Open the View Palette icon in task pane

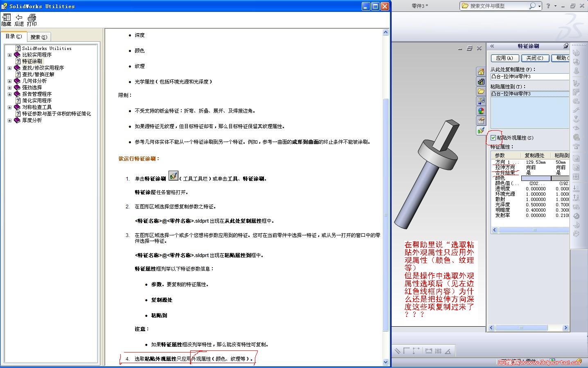click(481, 101)
